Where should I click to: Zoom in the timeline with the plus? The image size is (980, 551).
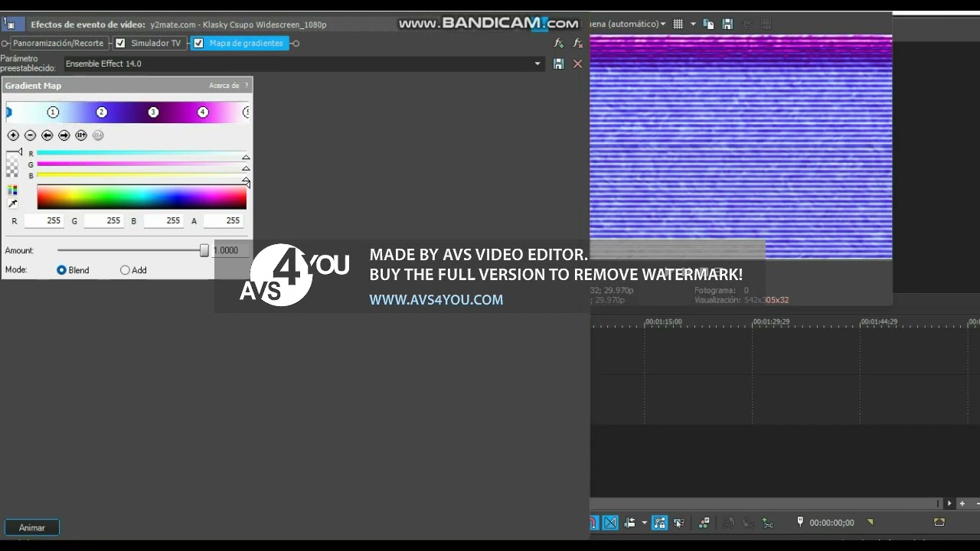[962, 503]
